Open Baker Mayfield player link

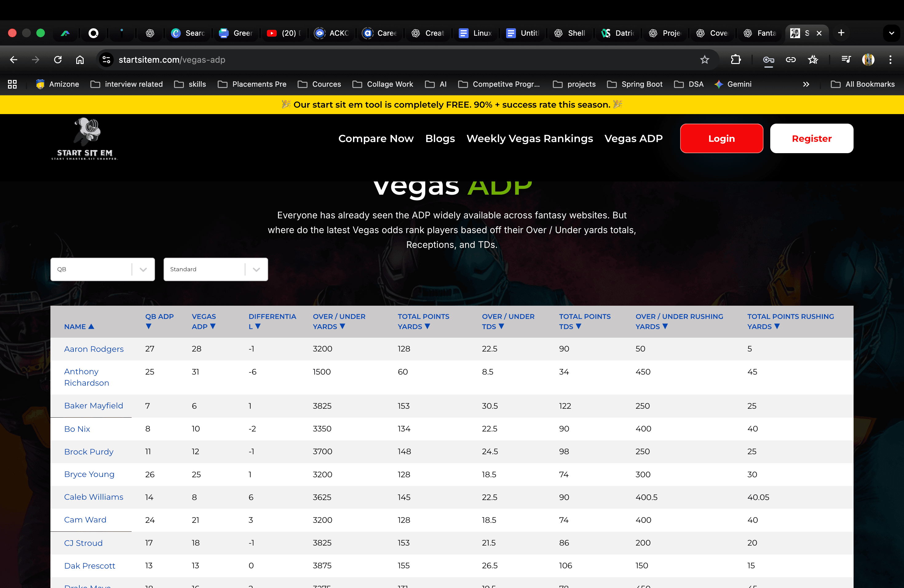click(x=93, y=406)
